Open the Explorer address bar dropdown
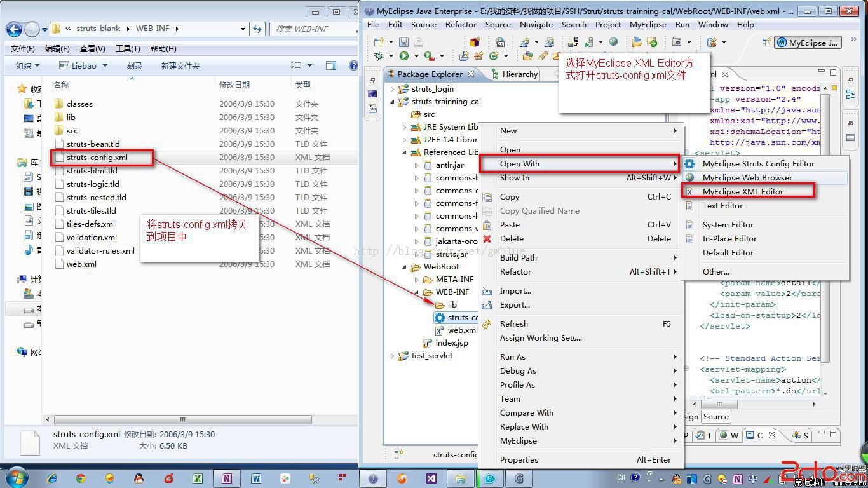The height and width of the screenshot is (488, 868). point(243,29)
